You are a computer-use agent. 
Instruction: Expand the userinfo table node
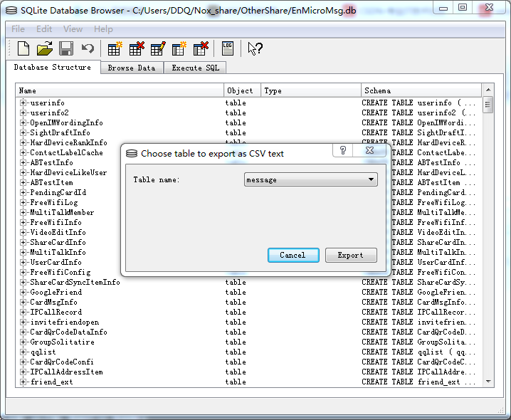(x=23, y=103)
